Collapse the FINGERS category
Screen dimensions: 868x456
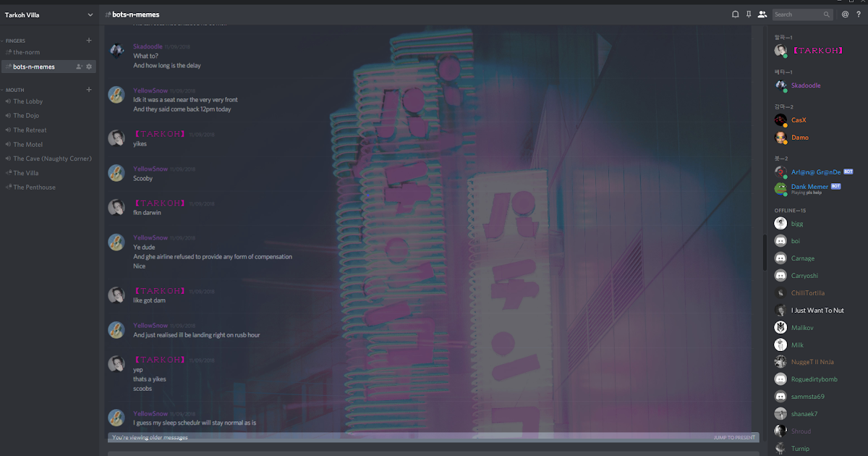tap(14, 41)
